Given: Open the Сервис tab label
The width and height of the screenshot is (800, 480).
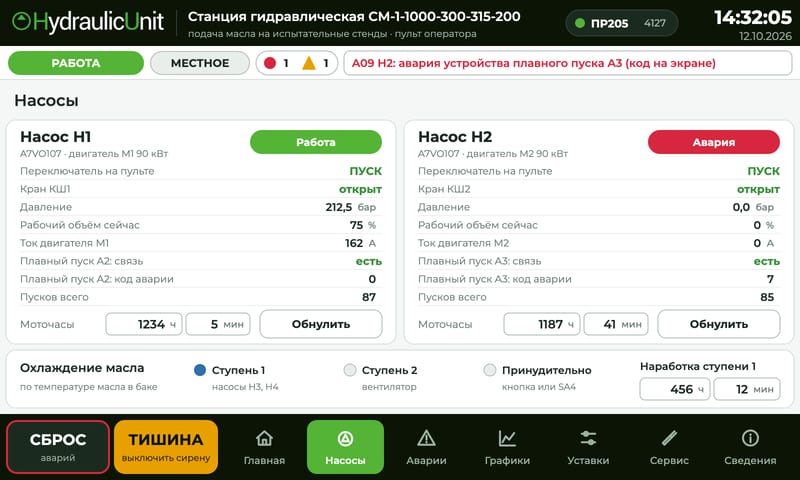Looking at the screenshot, I should click(x=669, y=461).
